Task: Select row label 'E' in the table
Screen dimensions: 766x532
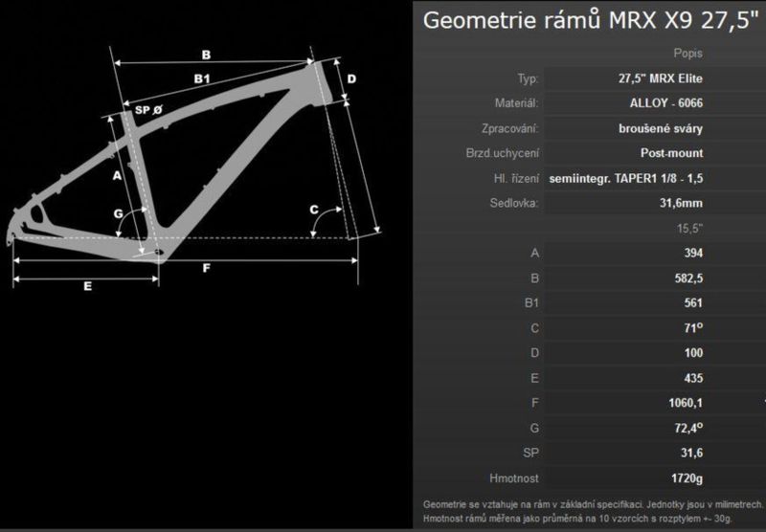Action: tap(535, 378)
